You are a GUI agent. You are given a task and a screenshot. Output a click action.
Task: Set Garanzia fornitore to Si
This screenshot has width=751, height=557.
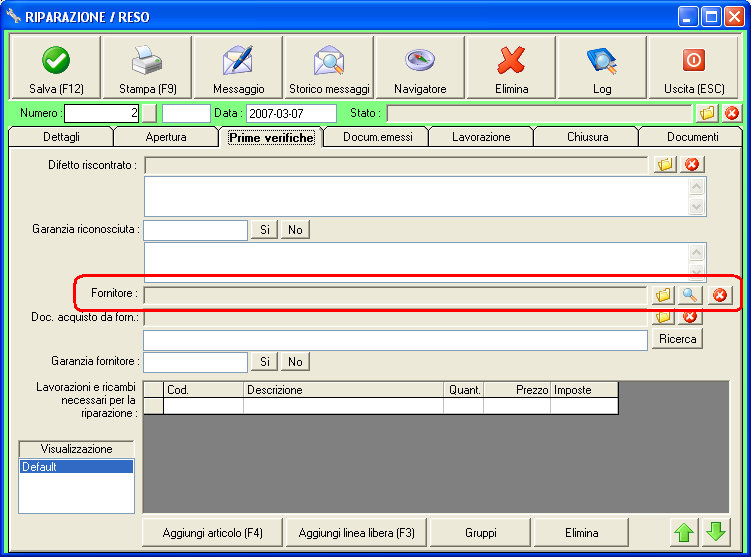tap(265, 361)
